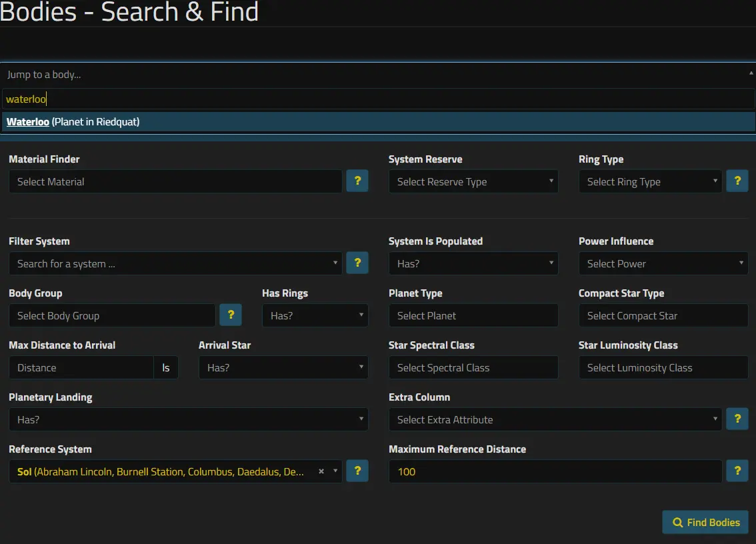The height and width of the screenshot is (544, 756).
Task: Open help for Maximum Reference Distance
Action: click(737, 471)
